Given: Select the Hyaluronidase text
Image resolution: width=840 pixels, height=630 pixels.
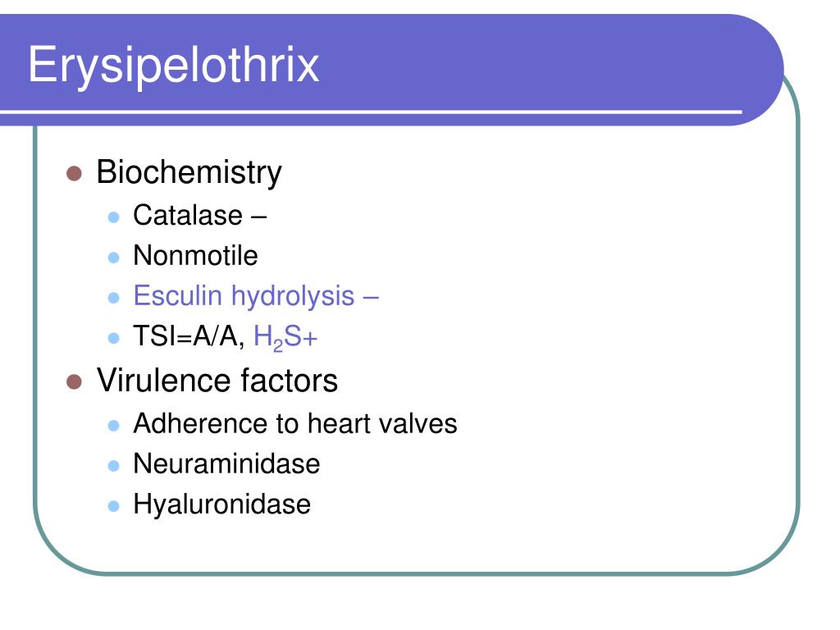Looking at the screenshot, I should 221,505.
